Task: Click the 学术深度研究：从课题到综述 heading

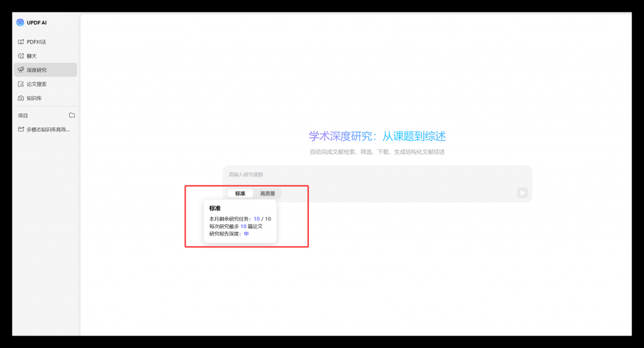Action: pos(377,136)
